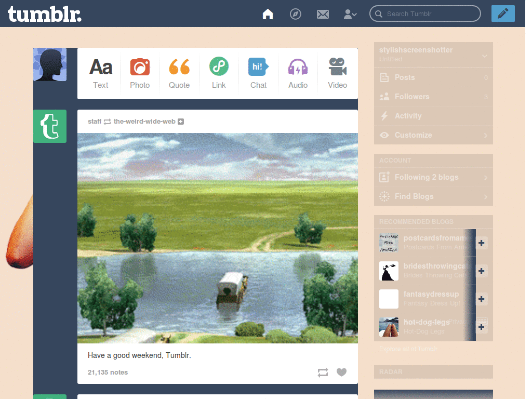
Task: Open Activity in the sidebar
Action: tap(433, 116)
